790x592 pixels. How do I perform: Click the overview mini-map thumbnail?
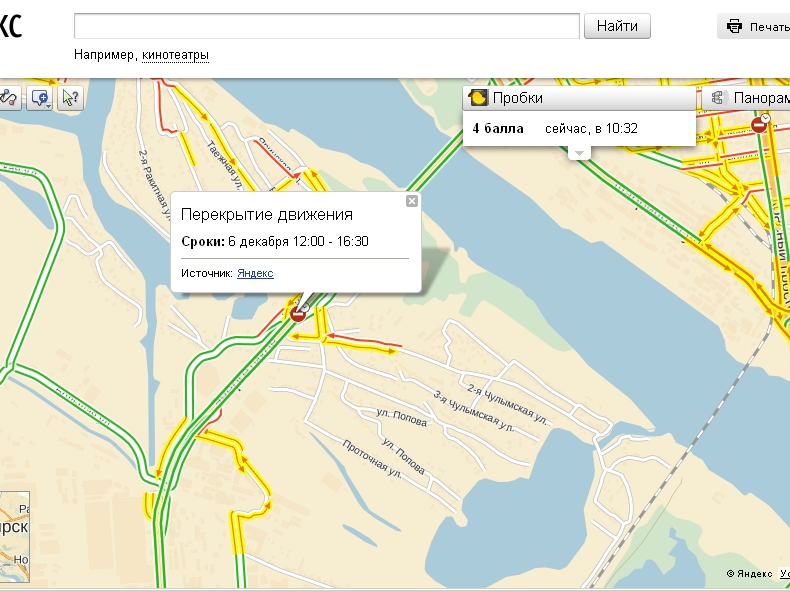[14, 536]
